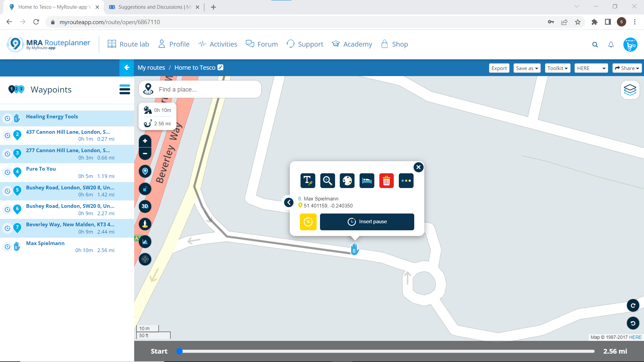The image size is (644, 362).
Task: Open the Route lab menu
Action: tap(128, 44)
